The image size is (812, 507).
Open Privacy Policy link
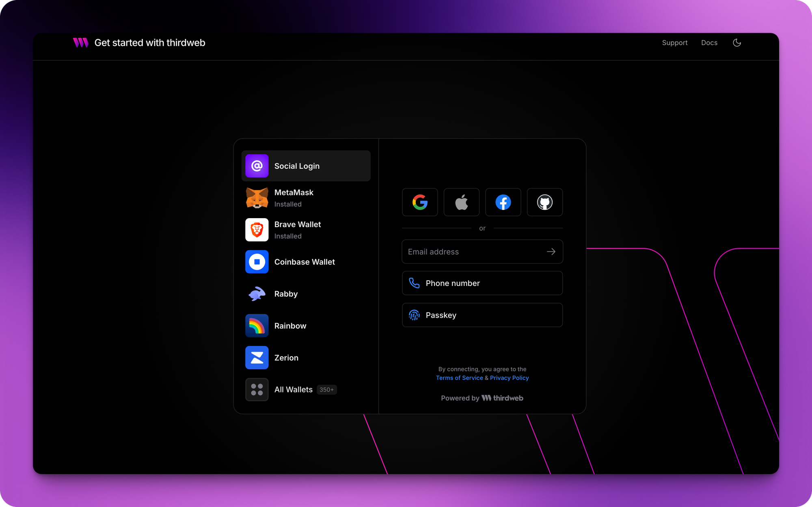click(509, 378)
